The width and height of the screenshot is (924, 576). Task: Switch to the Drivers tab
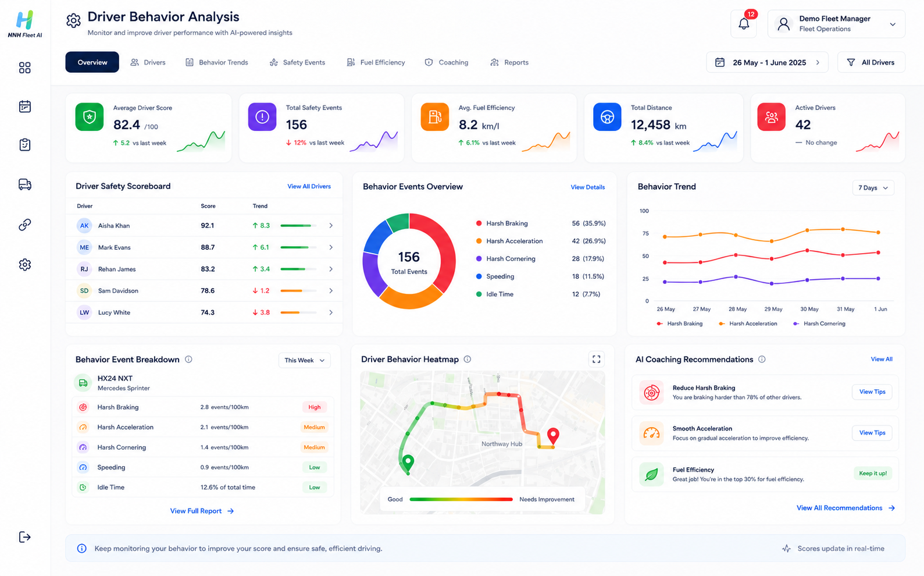148,62
